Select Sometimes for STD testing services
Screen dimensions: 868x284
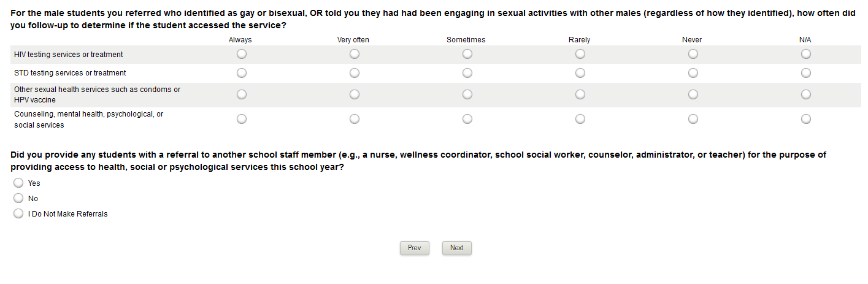467,73
